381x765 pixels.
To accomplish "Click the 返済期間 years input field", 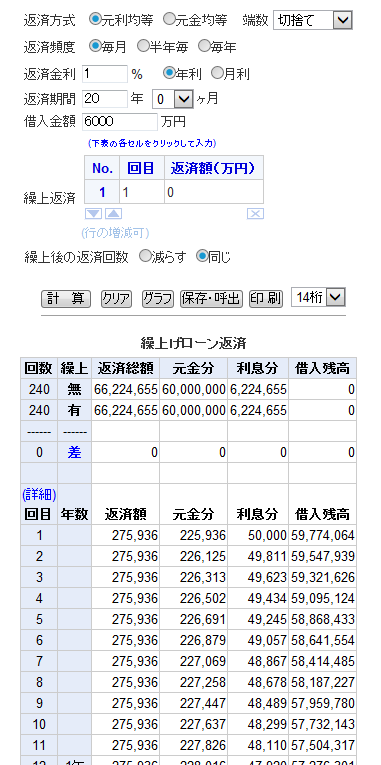I will (105, 99).
